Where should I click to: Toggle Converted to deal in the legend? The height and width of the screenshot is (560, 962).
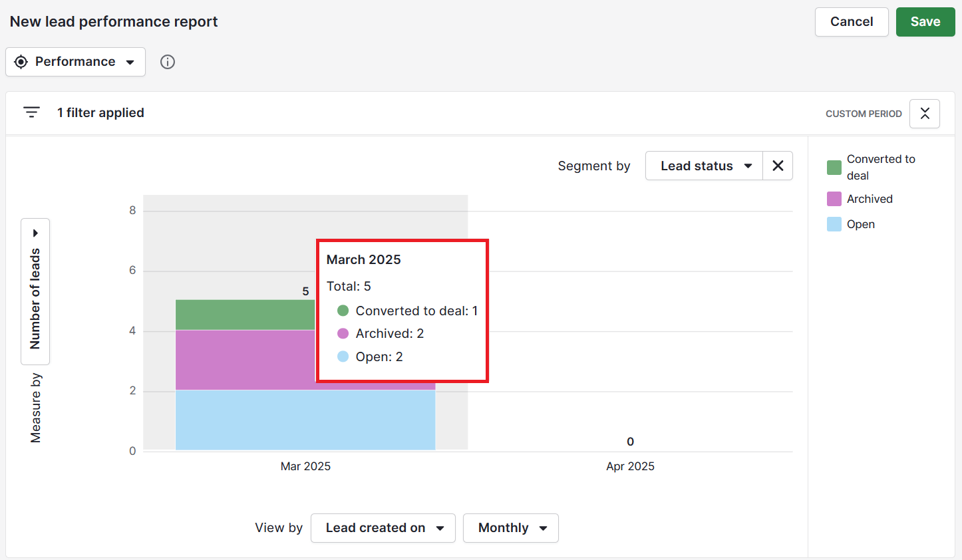click(x=880, y=167)
